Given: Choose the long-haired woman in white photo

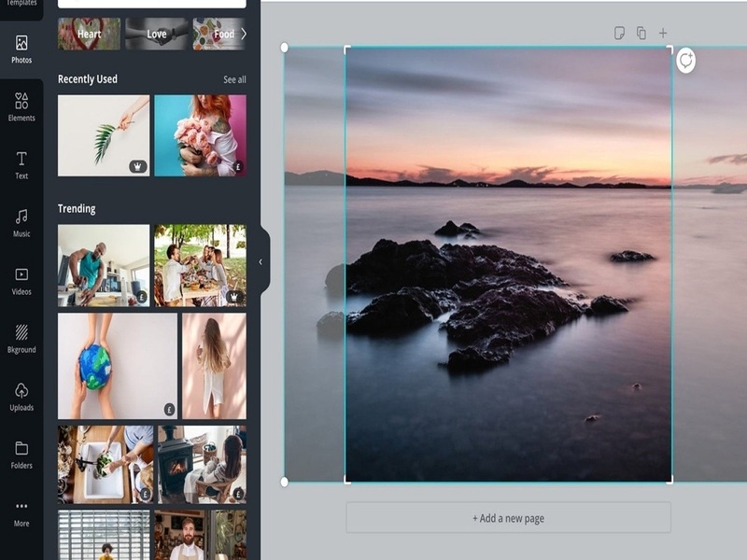Looking at the screenshot, I should click(215, 366).
